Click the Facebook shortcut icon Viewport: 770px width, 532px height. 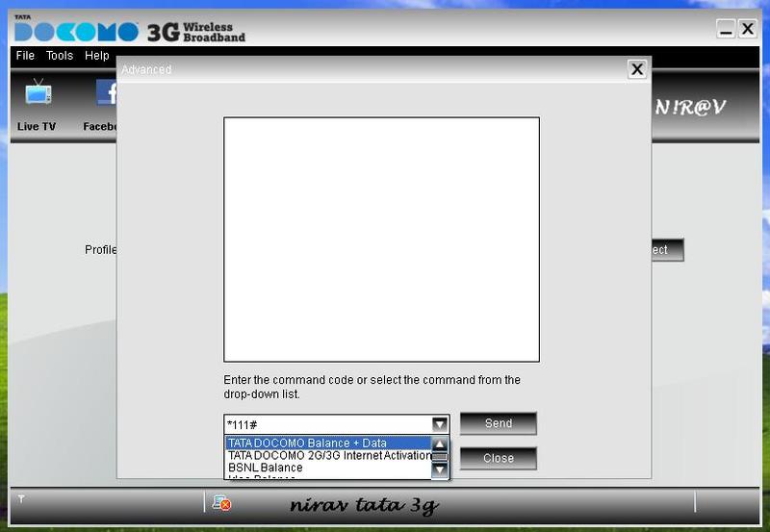tap(106, 94)
